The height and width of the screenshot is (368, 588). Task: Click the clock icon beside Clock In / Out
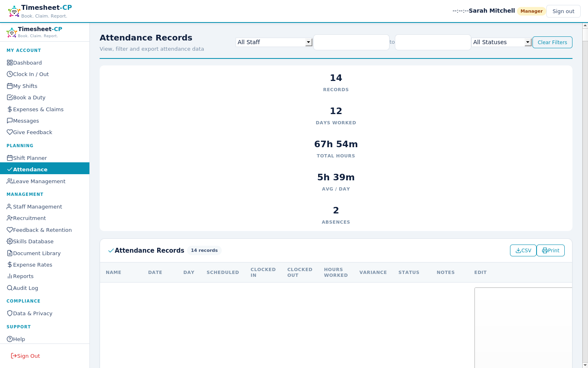(10, 74)
